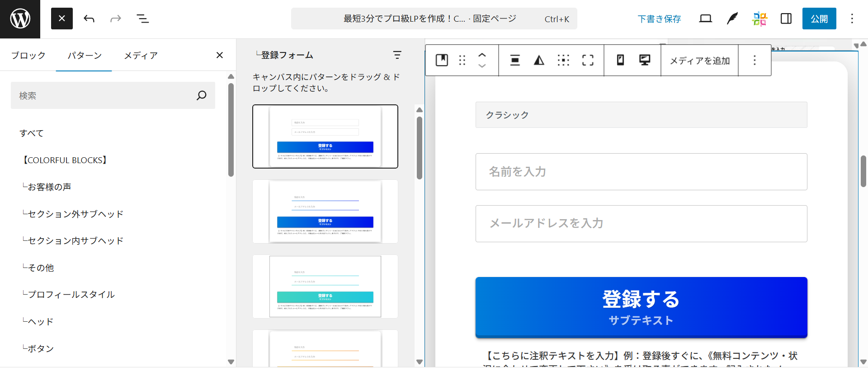Click the メールアドレスを入力 field
868x371 pixels.
pos(641,224)
